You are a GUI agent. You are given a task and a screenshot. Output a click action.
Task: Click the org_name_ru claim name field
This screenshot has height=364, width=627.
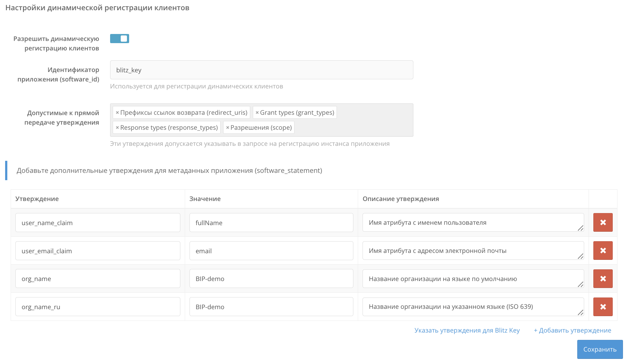pyautogui.click(x=98, y=307)
